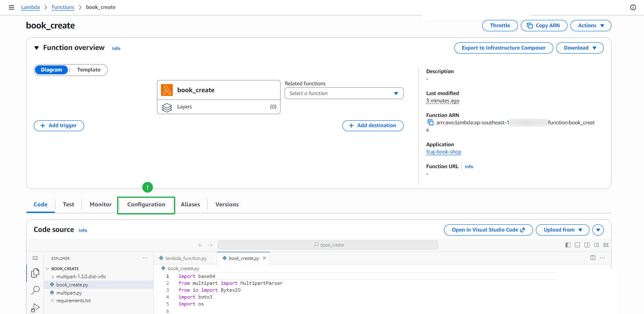Viewport: 644px width, 314px height.
Task: Click the Copy ARN button
Action: click(544, 26)
